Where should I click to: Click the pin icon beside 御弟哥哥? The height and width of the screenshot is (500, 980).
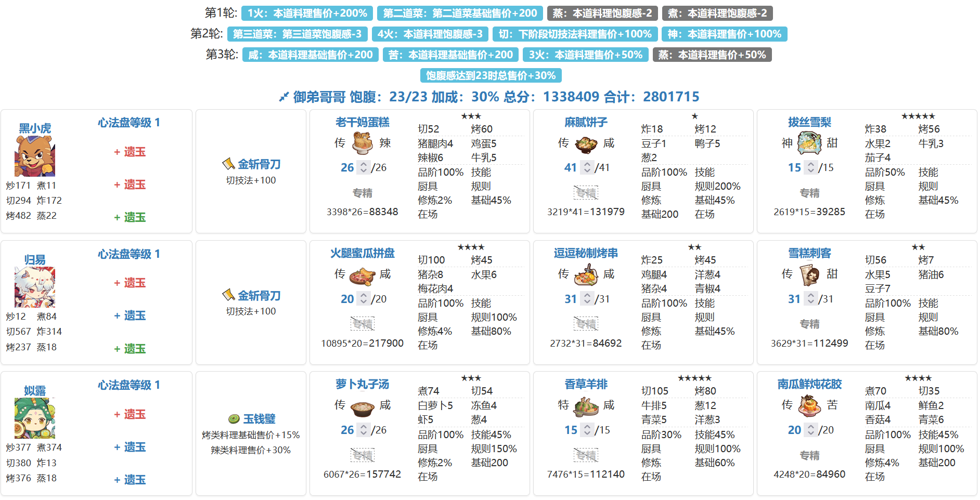(283, 97)
